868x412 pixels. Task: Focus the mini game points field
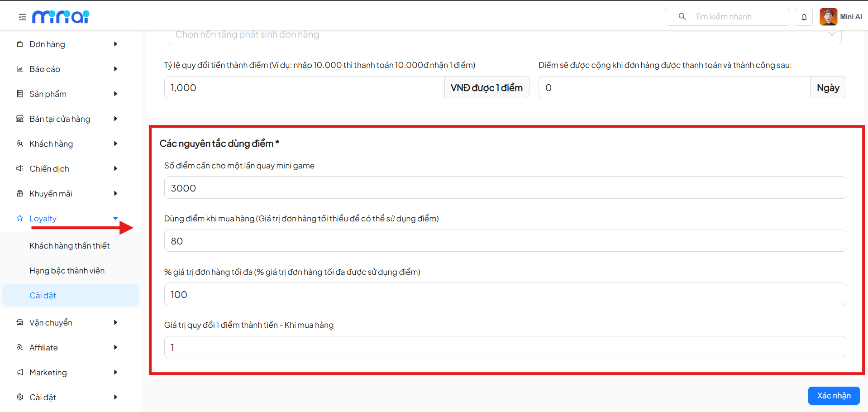coord(505,188)
